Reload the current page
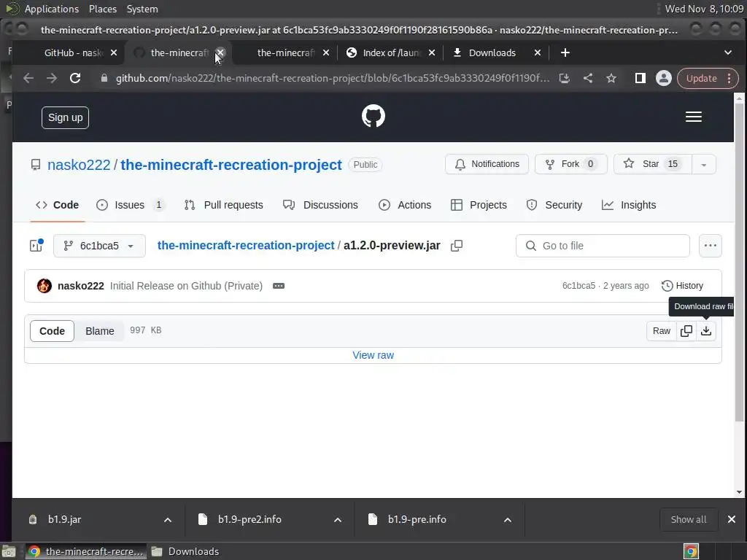Image resolution: width=747 pixels, height=560 pixels. point(75,78)
